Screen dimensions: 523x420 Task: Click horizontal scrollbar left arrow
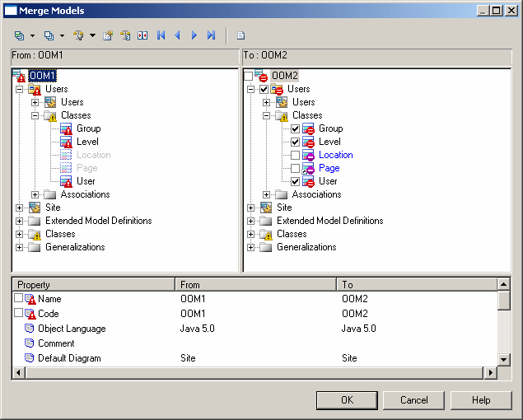(19, 372)
